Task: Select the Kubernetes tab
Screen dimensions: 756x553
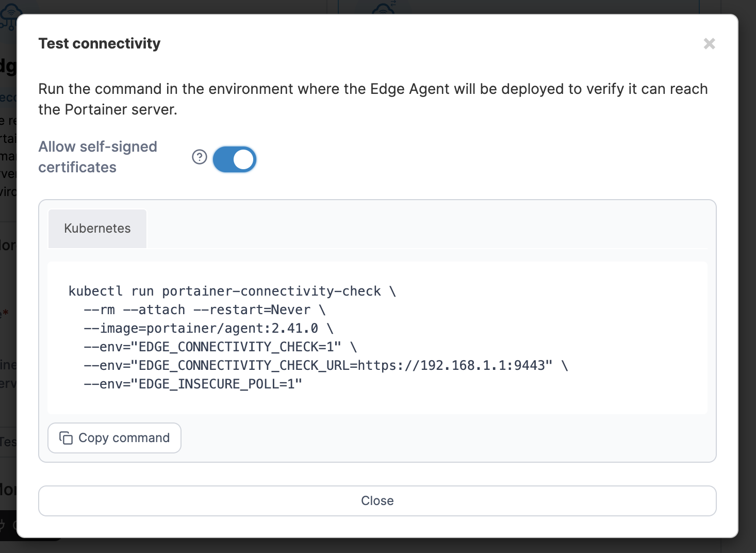Action: pos(97,229)
